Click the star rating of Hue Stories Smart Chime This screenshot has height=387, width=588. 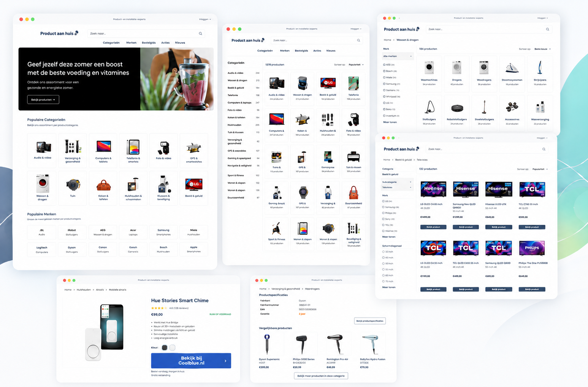[x=159, y=308]
